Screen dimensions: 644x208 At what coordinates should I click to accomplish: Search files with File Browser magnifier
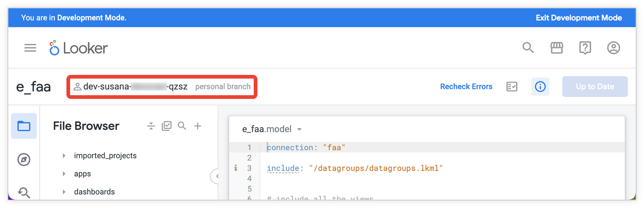point(182,126)
